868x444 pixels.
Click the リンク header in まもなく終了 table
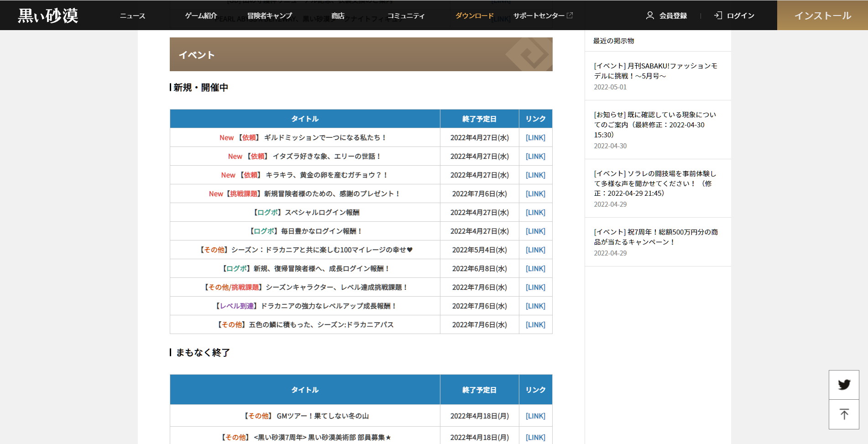535,390
